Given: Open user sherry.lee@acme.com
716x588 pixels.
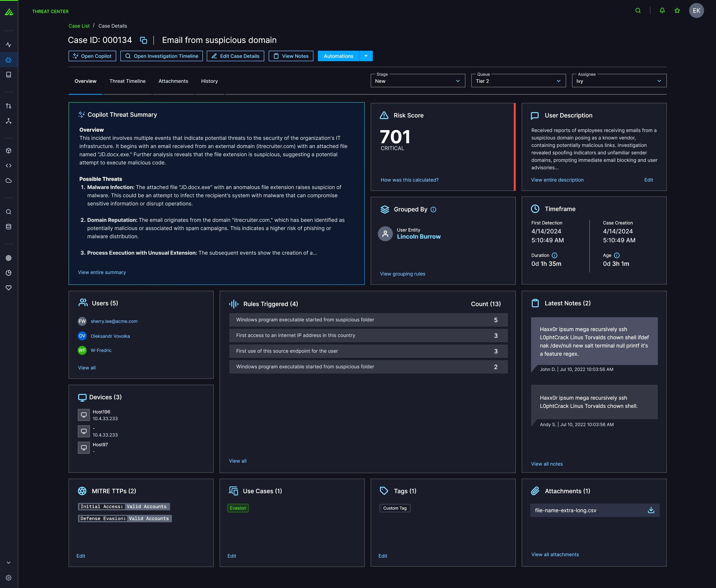Looking at the screenshot, I should pos(114,321).
